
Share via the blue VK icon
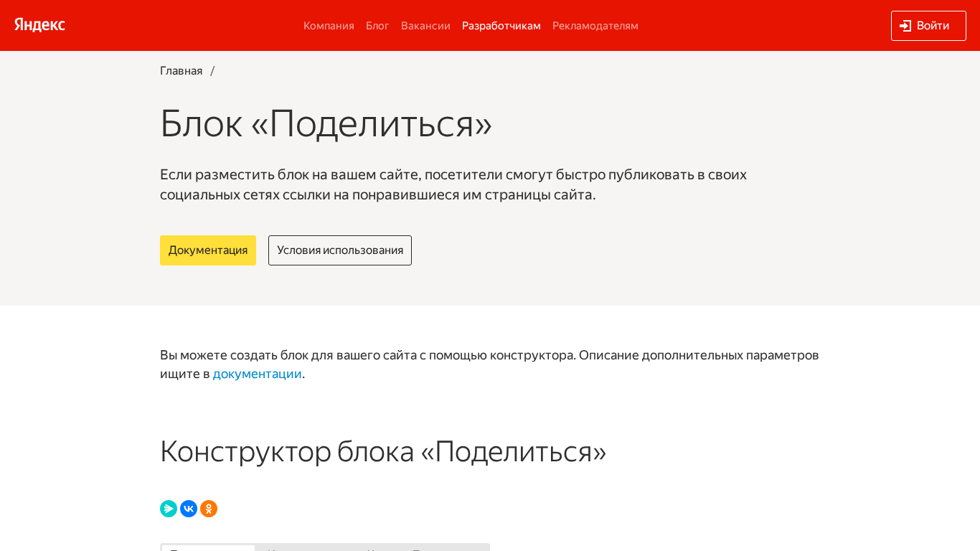[x=189, y=509]
